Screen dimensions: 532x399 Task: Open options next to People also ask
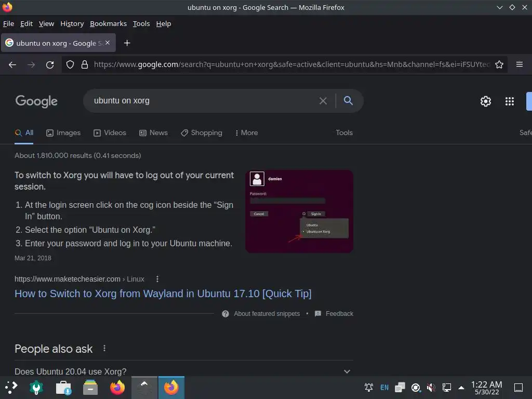[x=104, y=348]
